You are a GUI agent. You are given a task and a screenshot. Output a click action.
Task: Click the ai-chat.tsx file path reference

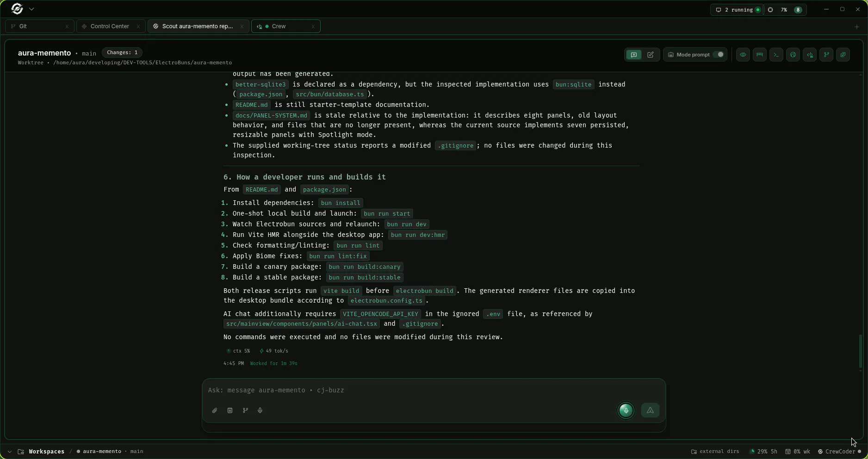(302, 324)
